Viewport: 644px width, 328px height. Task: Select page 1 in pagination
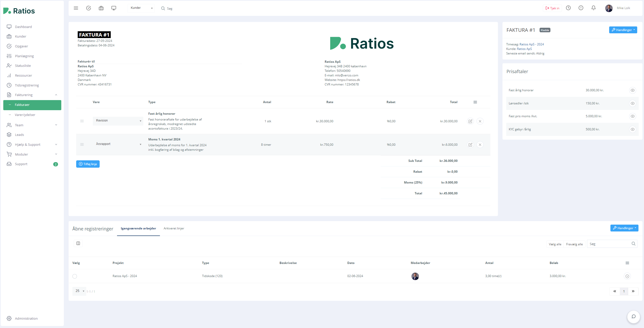624,291
